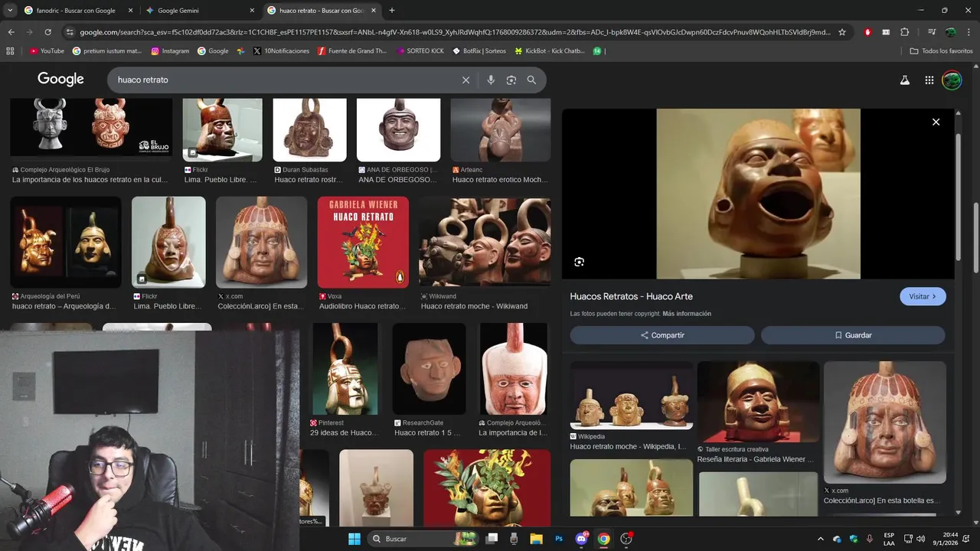Open the Más información copyright link
980x551 pixels.
687,314
